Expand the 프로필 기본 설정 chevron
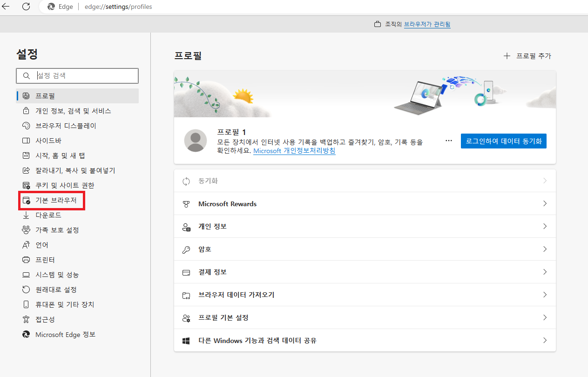This screenshot has height=377, width=588. [545, 317]
